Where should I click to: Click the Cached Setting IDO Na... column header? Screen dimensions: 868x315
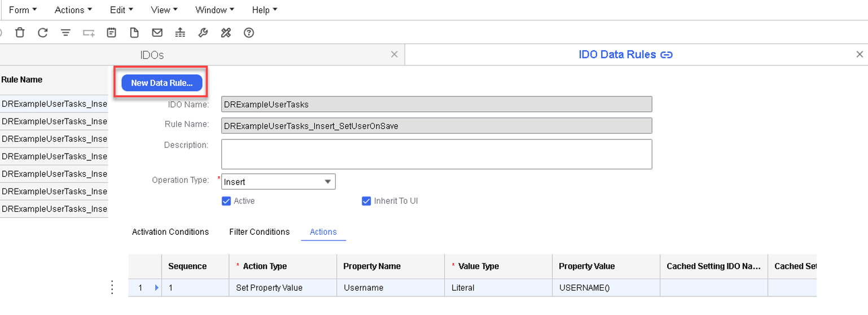[714, 266]
